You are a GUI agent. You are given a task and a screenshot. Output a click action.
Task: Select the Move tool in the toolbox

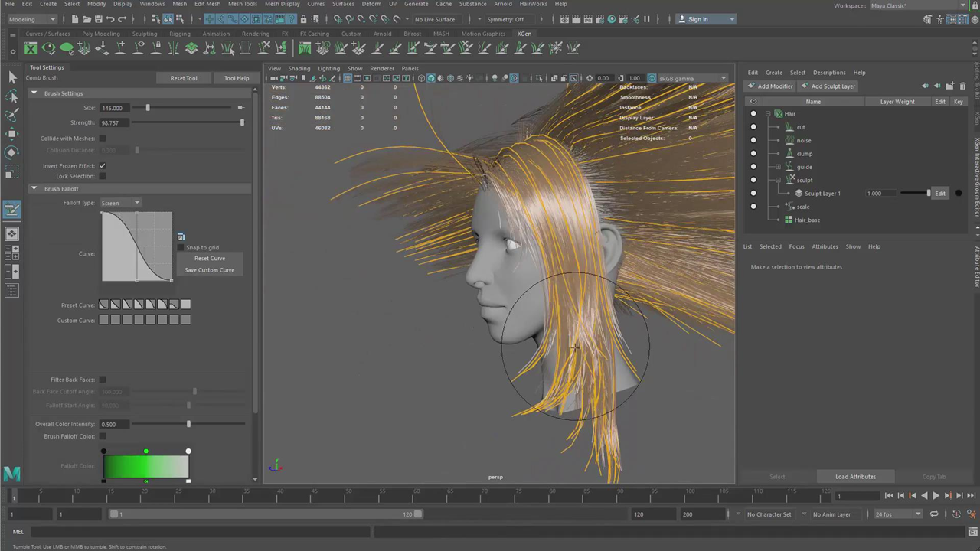(12, 133)
